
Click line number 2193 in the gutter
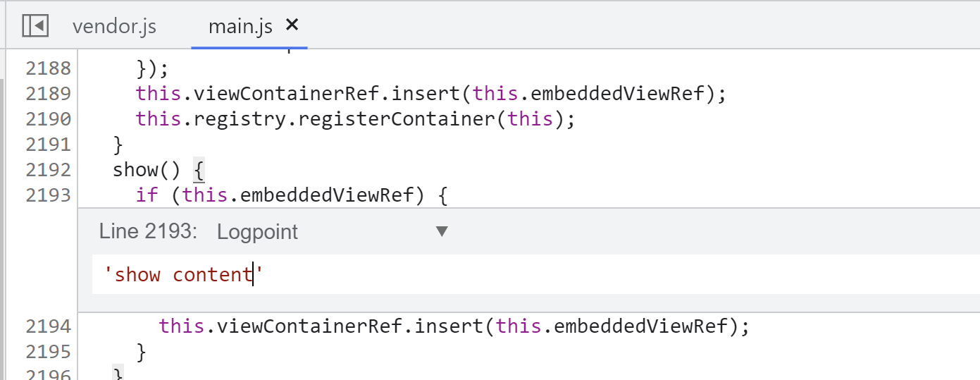click(48, 195)
